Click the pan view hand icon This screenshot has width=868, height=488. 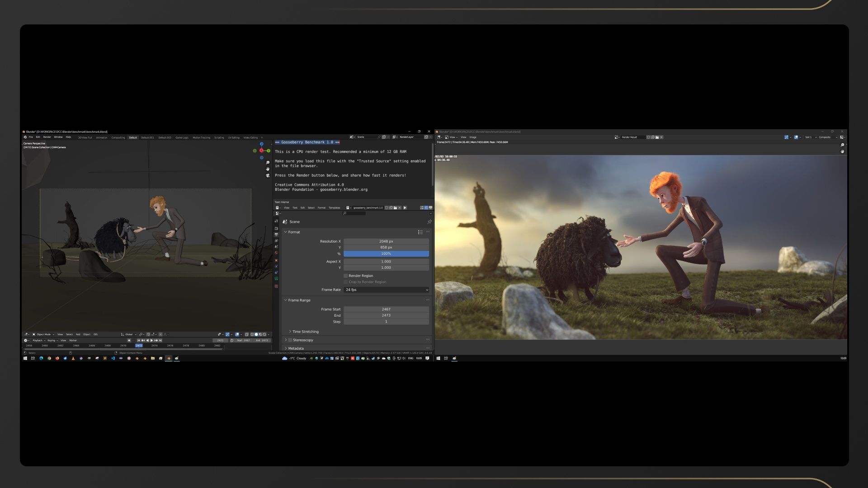[x=268, y=169]
